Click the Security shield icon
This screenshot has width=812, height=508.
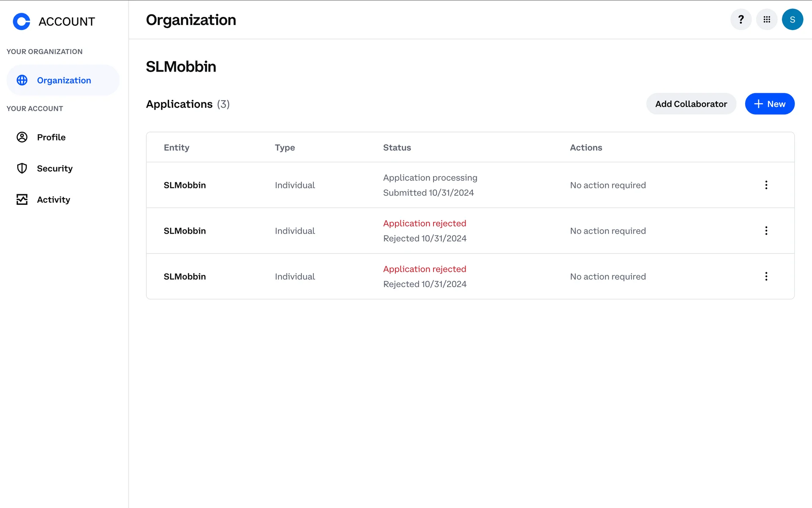pyautogui.click(x=22, y=168)
